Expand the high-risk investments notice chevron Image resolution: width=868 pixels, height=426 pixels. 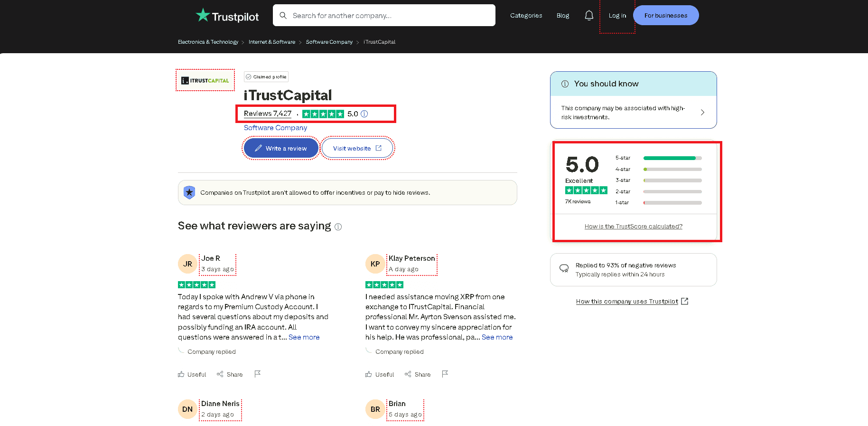point(702,113)
